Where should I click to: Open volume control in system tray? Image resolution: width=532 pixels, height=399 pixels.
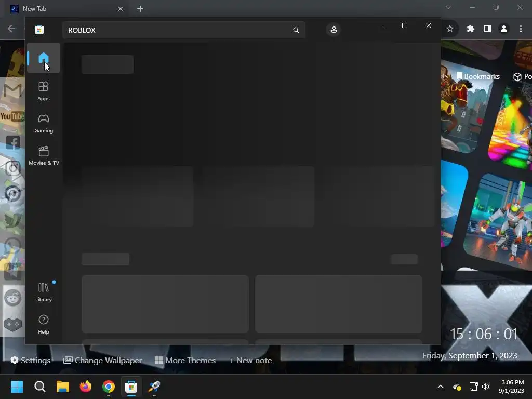pyautogui.click(x=486, y=387)
